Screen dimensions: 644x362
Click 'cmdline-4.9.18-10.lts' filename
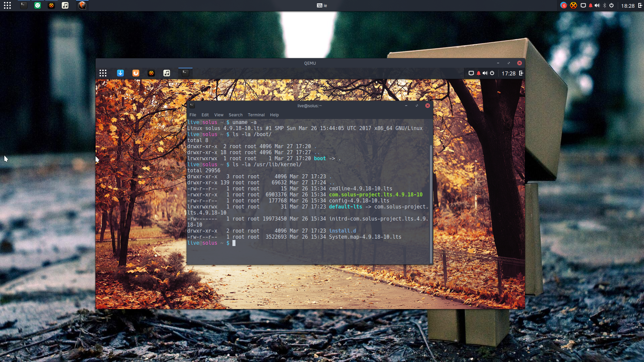(x=361, y=189)
